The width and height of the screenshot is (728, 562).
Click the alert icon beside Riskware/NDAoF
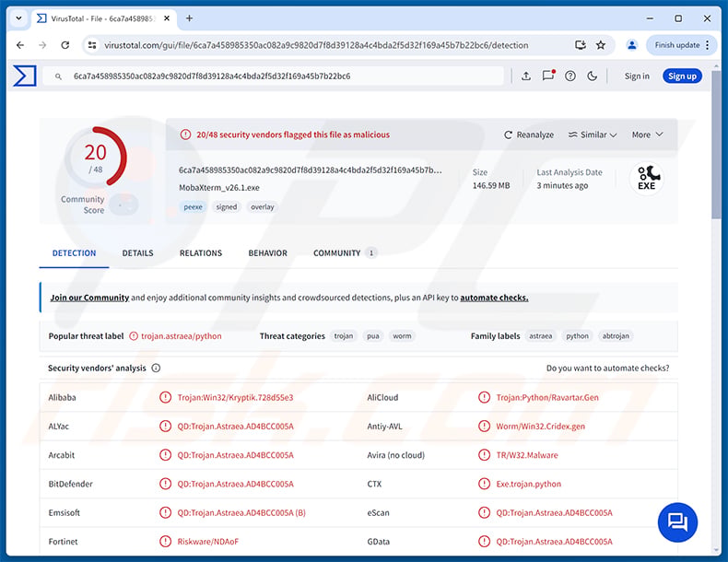click(x=165, y=542)
